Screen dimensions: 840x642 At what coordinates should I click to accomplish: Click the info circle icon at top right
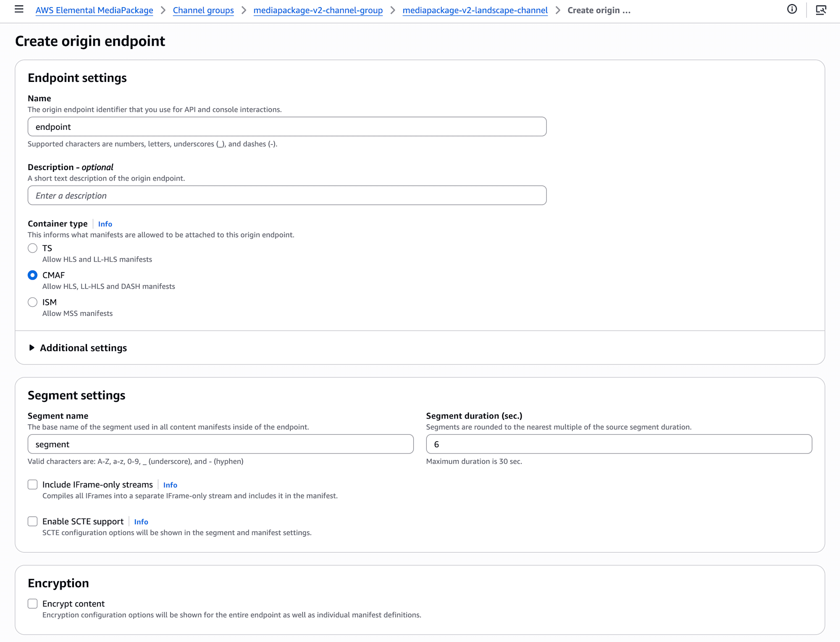[792, 9]
